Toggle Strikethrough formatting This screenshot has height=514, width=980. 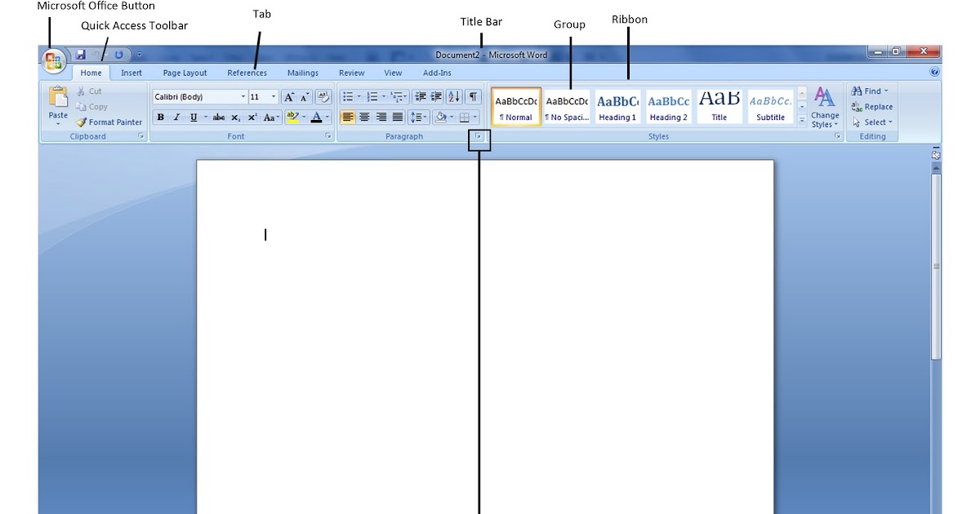point(219,117)
